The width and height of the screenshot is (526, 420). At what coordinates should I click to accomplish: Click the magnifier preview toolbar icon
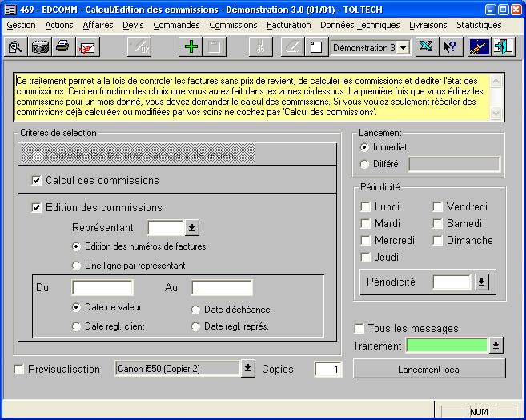(x=15, y=47)
